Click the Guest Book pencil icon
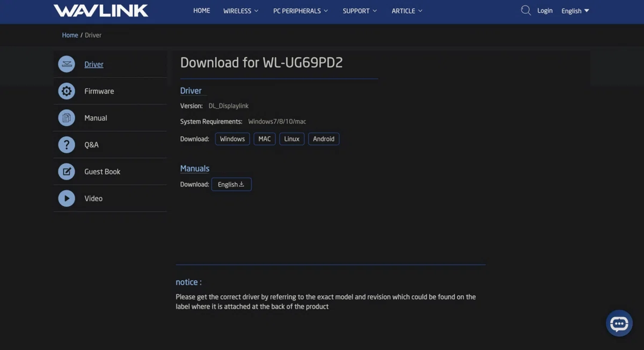The width and height of the screenshot is (644, 350). tap(67, 172)
